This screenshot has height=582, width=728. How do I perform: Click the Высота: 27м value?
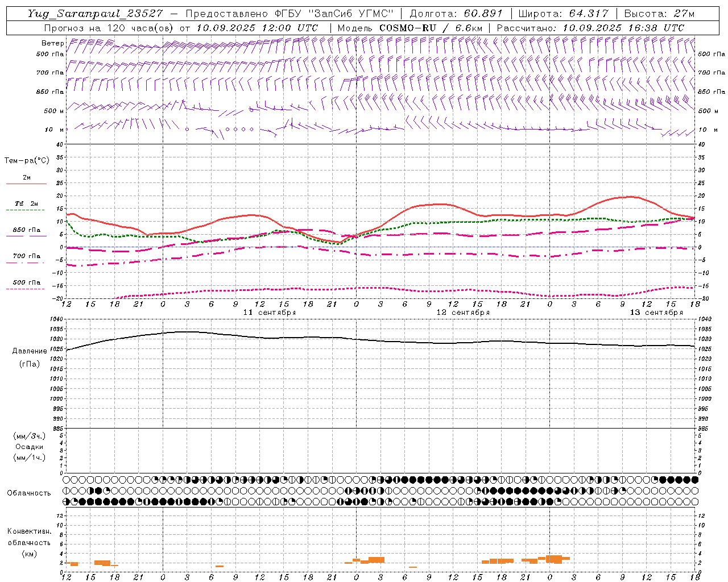click(659, 13)
